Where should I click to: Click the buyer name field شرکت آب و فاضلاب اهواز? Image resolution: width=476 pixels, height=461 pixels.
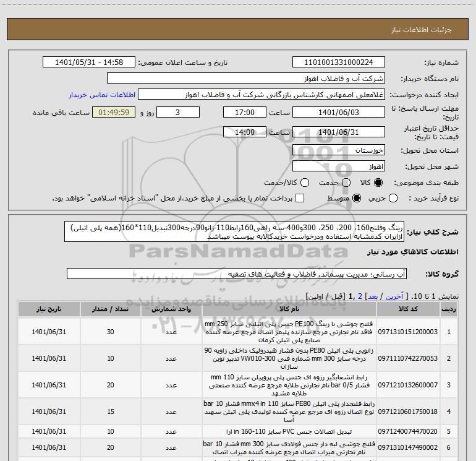point(246,78)
